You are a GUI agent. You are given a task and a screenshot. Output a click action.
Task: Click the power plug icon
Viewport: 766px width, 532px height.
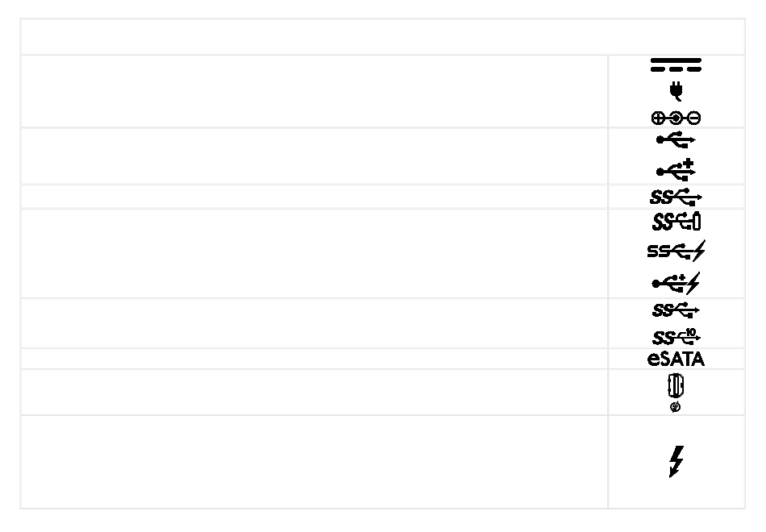(x=676, y=91)
